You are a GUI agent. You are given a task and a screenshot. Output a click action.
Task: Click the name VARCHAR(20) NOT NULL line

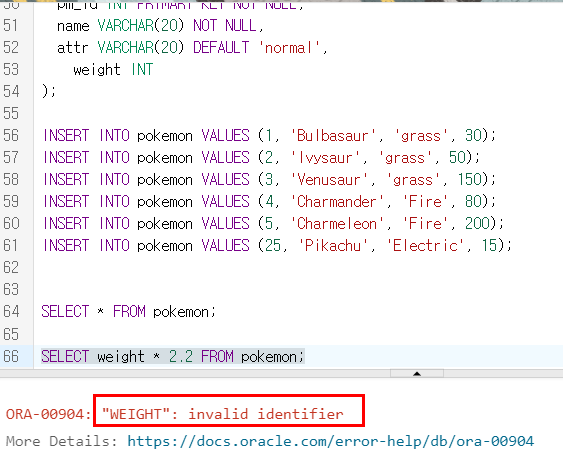point(160,26)
